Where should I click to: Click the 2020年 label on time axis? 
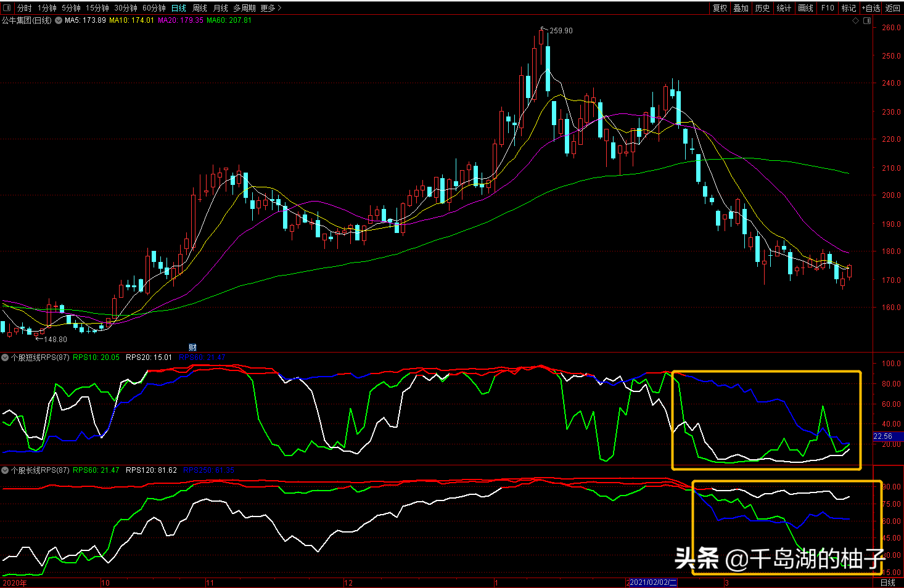point(15,582)
